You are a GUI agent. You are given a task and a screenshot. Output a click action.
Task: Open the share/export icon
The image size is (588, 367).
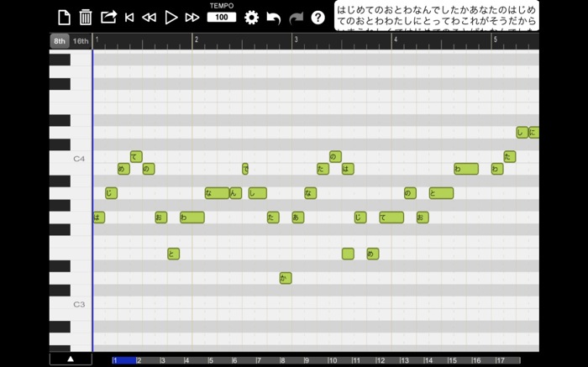(108, 18)
